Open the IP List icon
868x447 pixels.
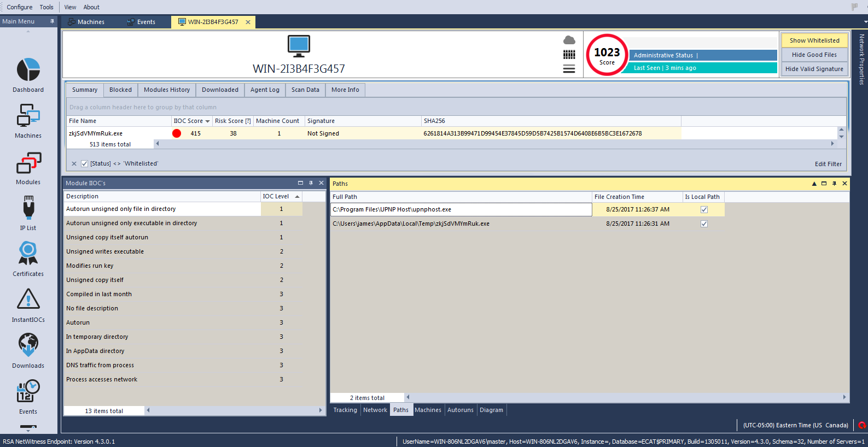[x=28, y=209]
